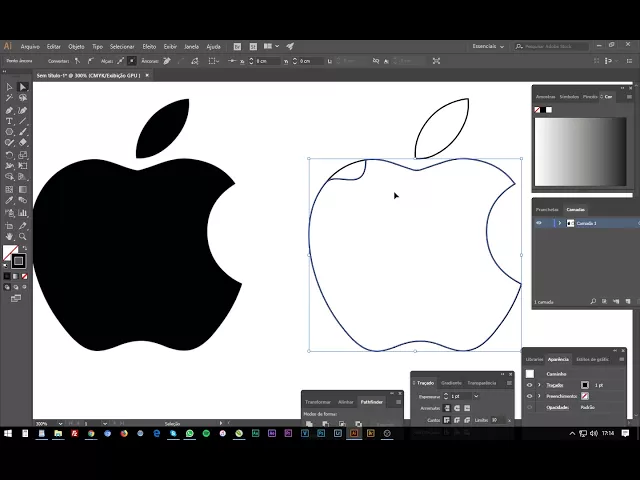Select the Shape Builder tool
640x480 pixels.
pyautogui.click(x=9, y=177)
